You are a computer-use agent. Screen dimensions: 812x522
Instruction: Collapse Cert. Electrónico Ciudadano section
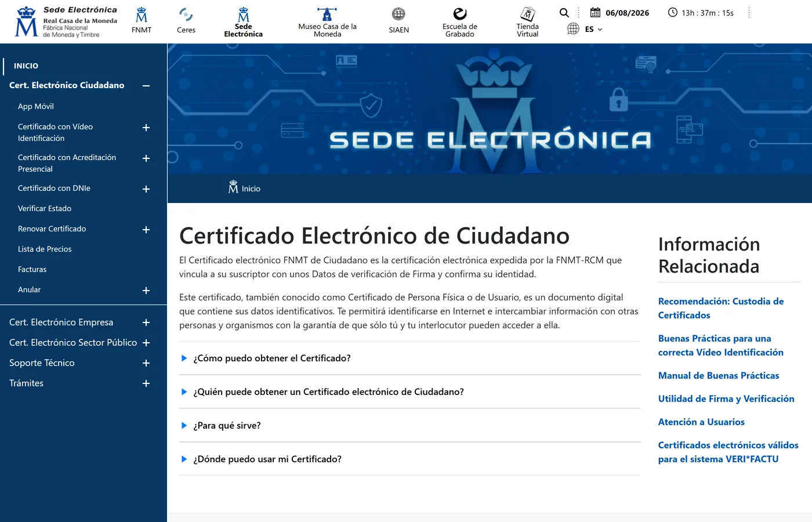(x=146, y=86)
